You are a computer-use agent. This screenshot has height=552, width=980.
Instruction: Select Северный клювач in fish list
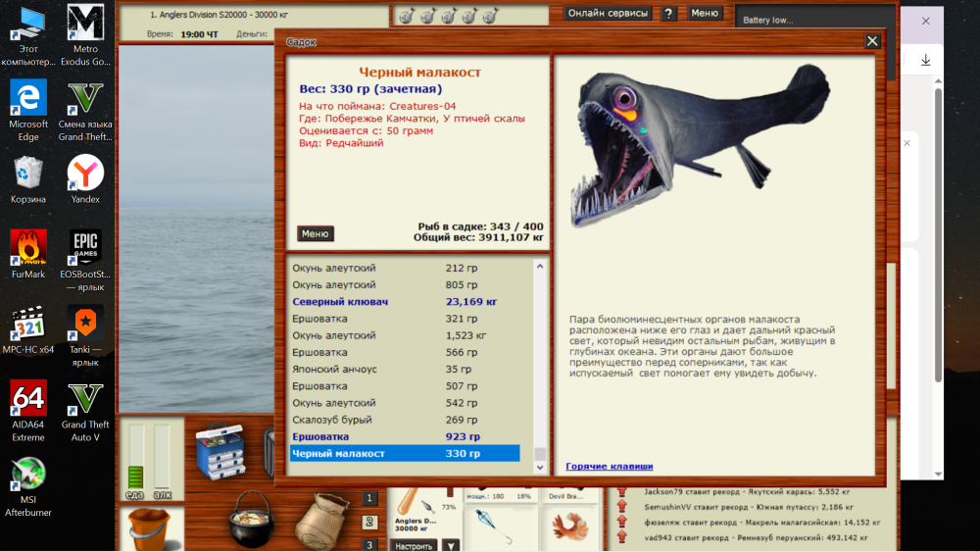click(340, 302)
